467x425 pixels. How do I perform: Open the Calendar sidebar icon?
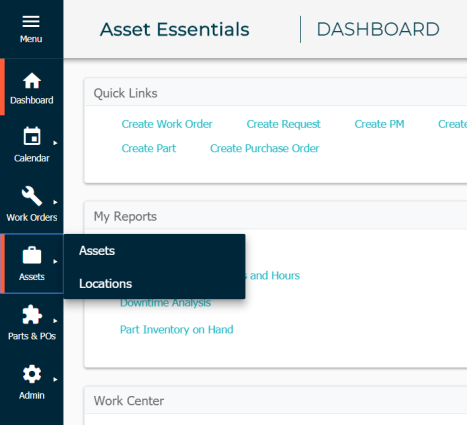32,136
